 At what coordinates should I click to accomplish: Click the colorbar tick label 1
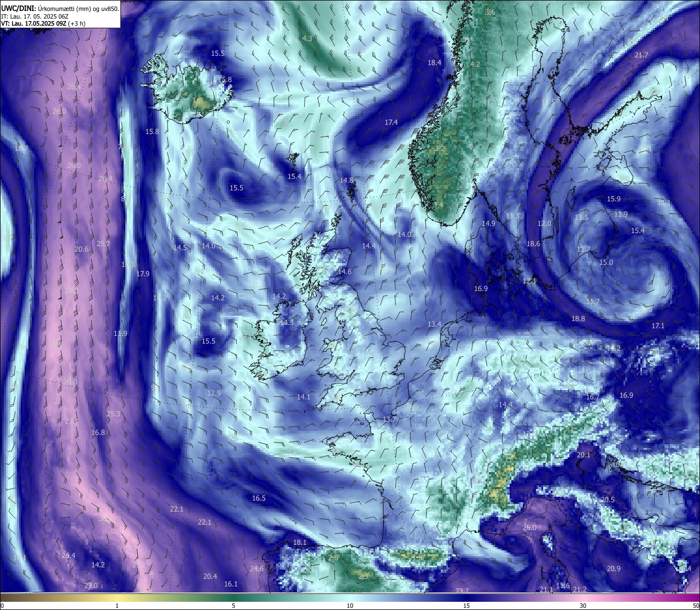tap(117, 606)
